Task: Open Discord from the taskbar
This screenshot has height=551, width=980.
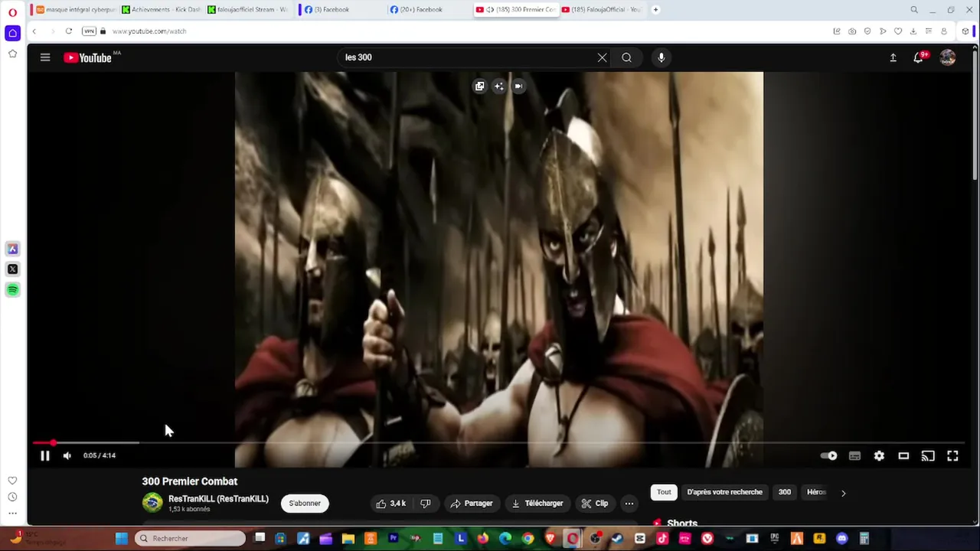Action: [x=842, y=539]
